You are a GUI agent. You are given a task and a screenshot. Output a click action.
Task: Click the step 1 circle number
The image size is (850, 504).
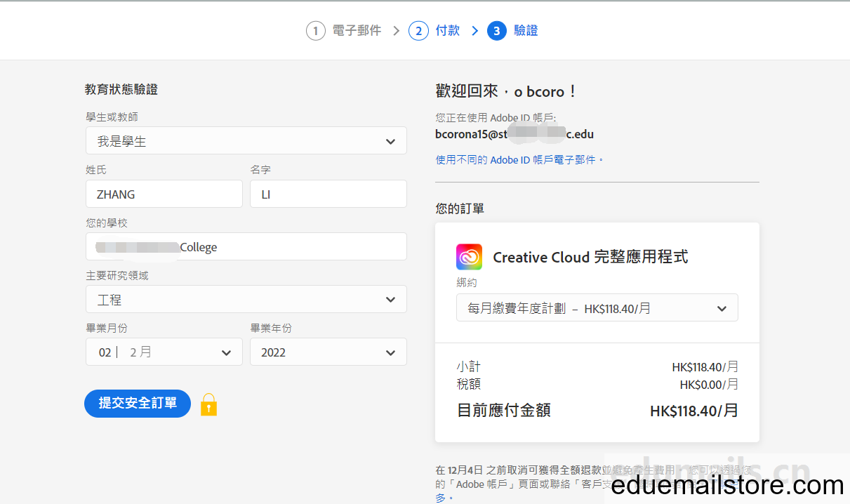(316, 31)
